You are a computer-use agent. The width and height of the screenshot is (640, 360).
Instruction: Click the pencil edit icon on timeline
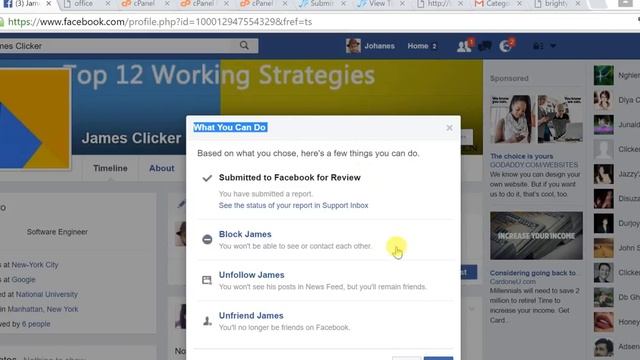181,204
